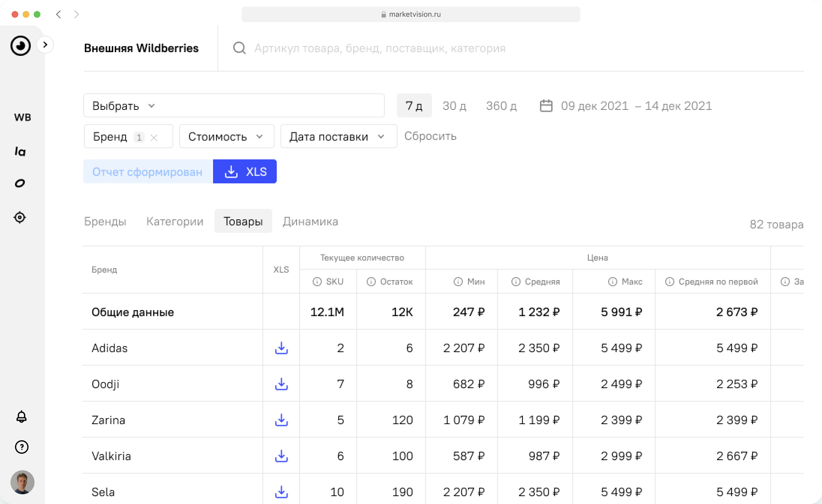Click the blue XLS download button
The height and width of the screenshot is (504, 822).
pos(245,172)
